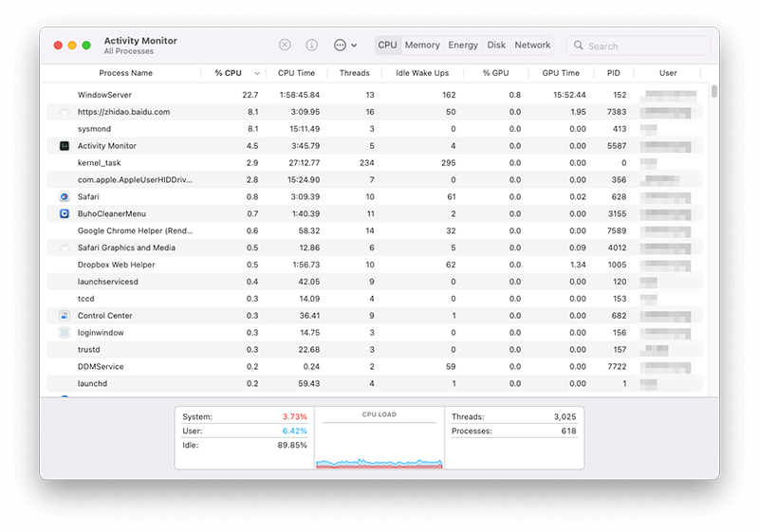Viewport: 759px width, 532px height.
Task: Open the Network tab
Action: (x=532, y=45)
